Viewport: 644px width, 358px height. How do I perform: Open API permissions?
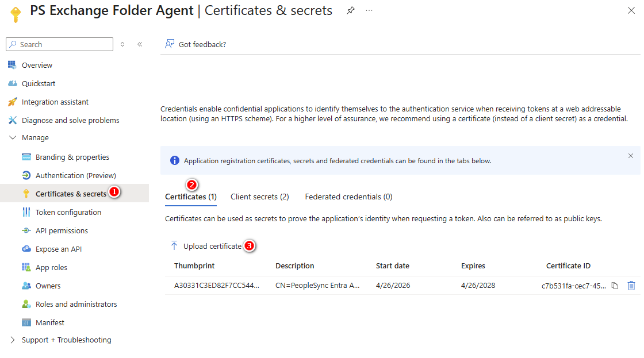62,231
